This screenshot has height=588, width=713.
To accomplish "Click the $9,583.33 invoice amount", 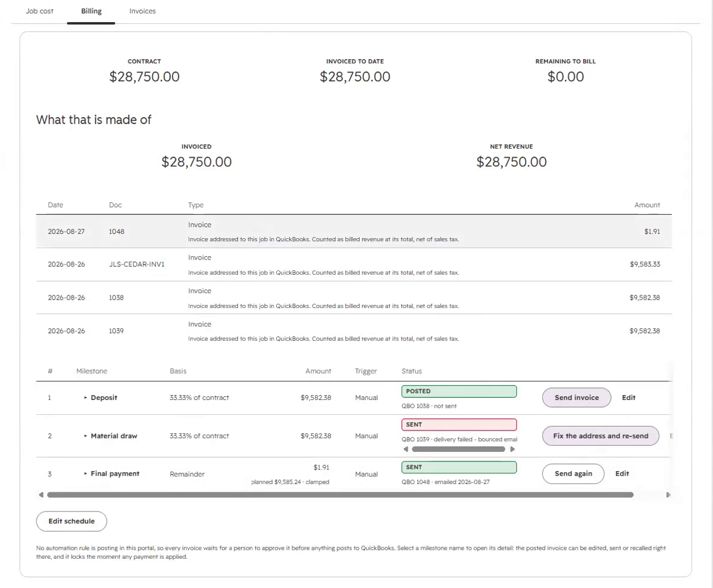I will (x=645, y=264).
